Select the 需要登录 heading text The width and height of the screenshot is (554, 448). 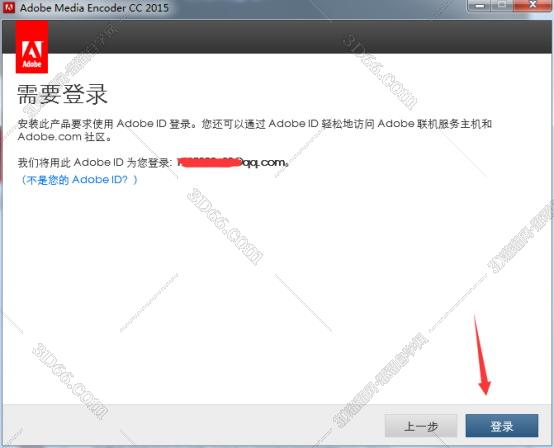click(62, 94)
